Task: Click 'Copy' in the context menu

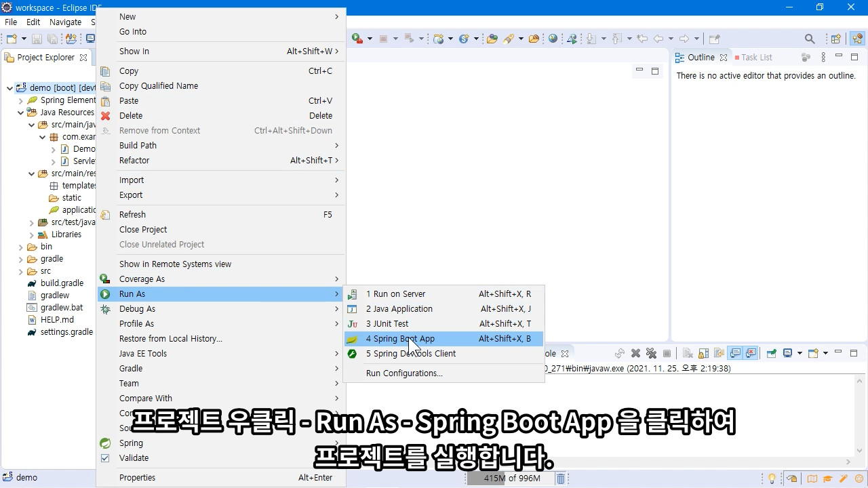Action: (x=220, y=71)
